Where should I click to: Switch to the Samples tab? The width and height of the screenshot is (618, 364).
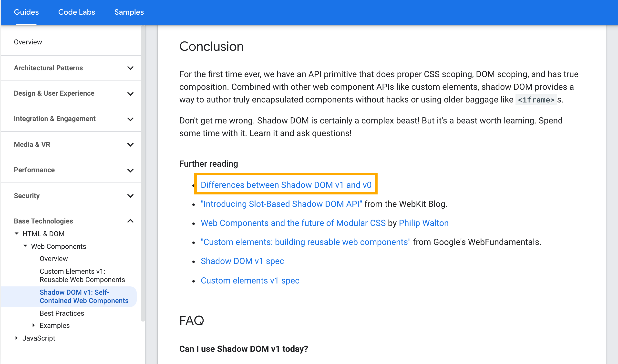click(129, 12)
